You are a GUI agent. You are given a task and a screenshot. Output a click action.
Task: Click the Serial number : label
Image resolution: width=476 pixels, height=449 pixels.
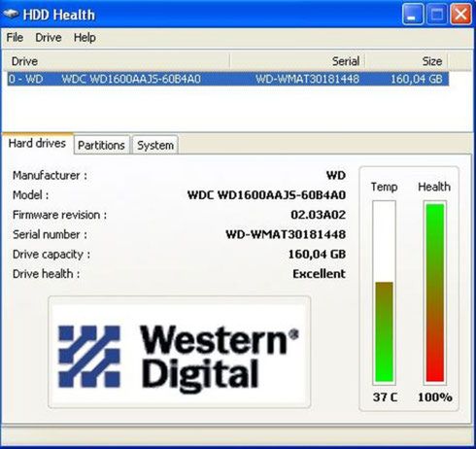tap(50, 234)
